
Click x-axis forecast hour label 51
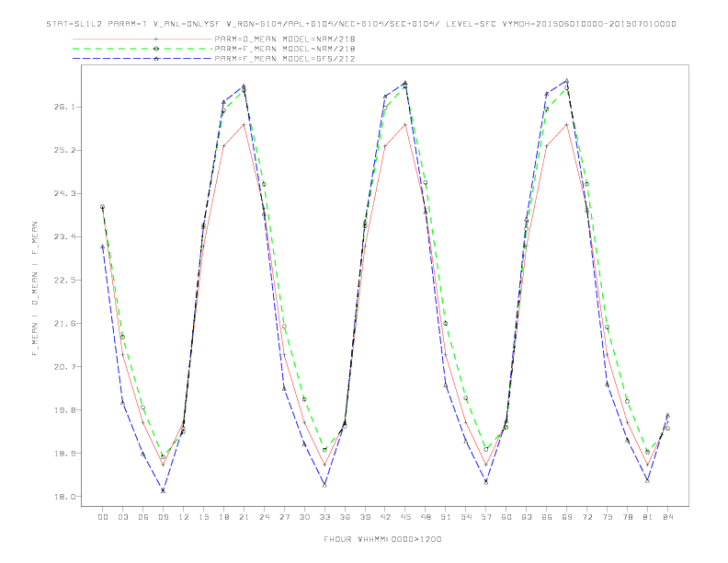click(x=446, y=517)
